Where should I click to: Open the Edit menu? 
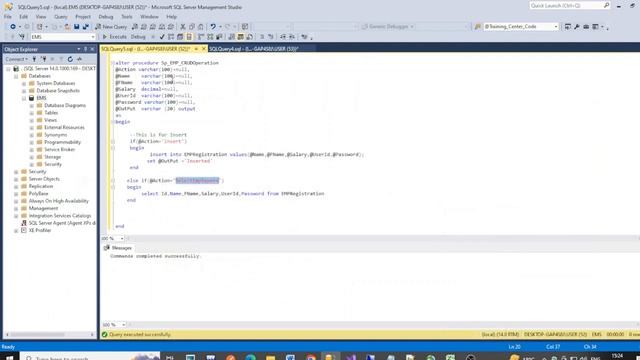pyautogui.click(x=24, y=17)
